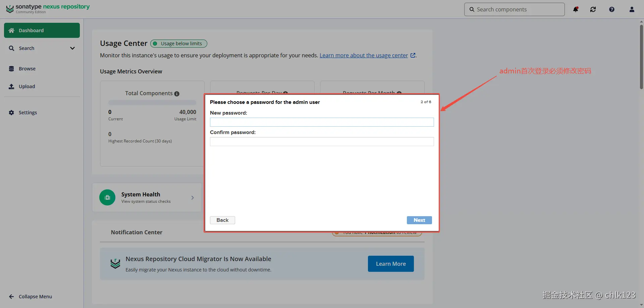Expand the Search menu chevron
This screenshot has height=308, width=644.
(x=72, y=48)
